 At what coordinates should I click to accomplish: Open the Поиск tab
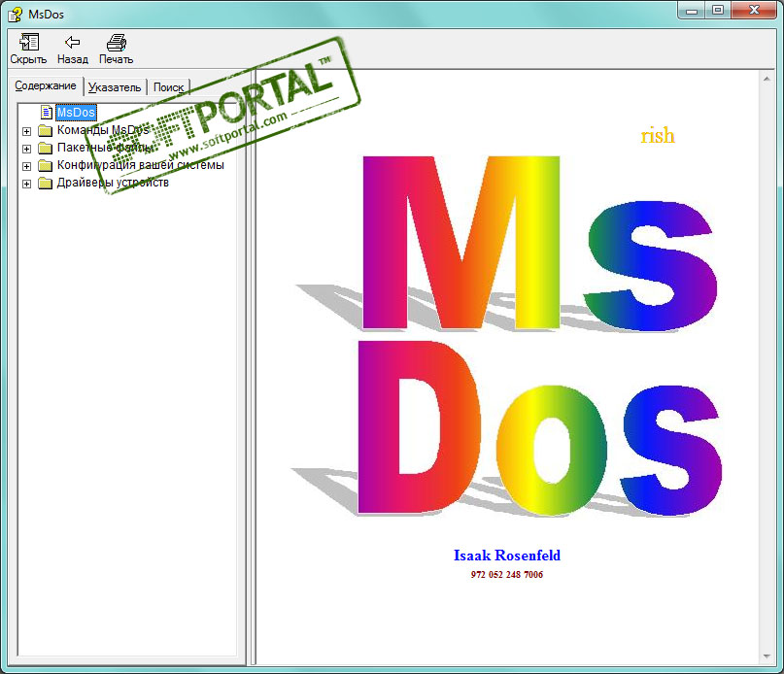[168, 87]
